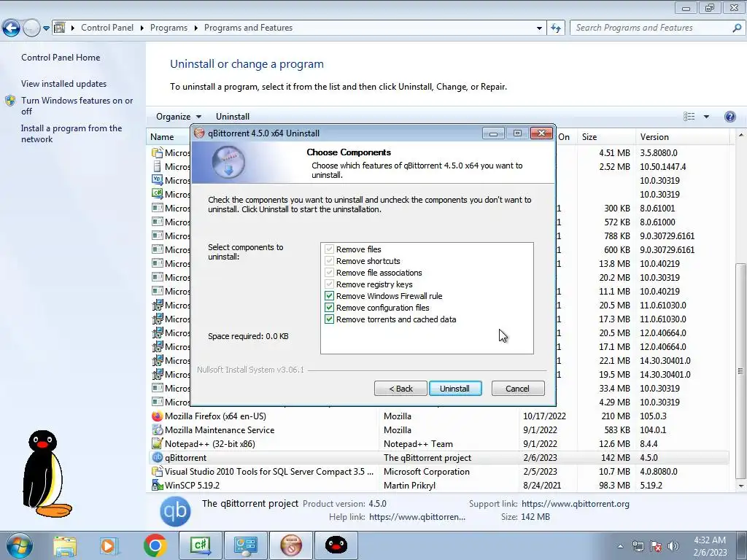Open the recent pages dropdown arrow
Screen dimensions: 747x560
pyautogui.click(x=46, y=28)
